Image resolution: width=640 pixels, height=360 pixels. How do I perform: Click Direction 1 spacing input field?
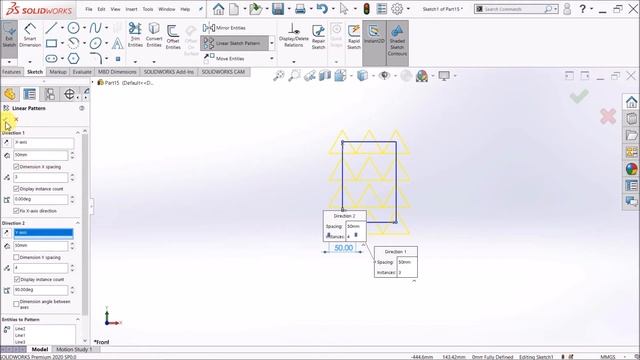[41, 155]
